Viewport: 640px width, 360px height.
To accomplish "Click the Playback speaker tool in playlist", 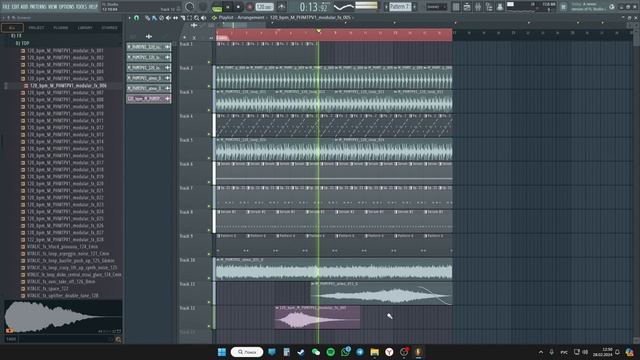I will pos(203,18).
